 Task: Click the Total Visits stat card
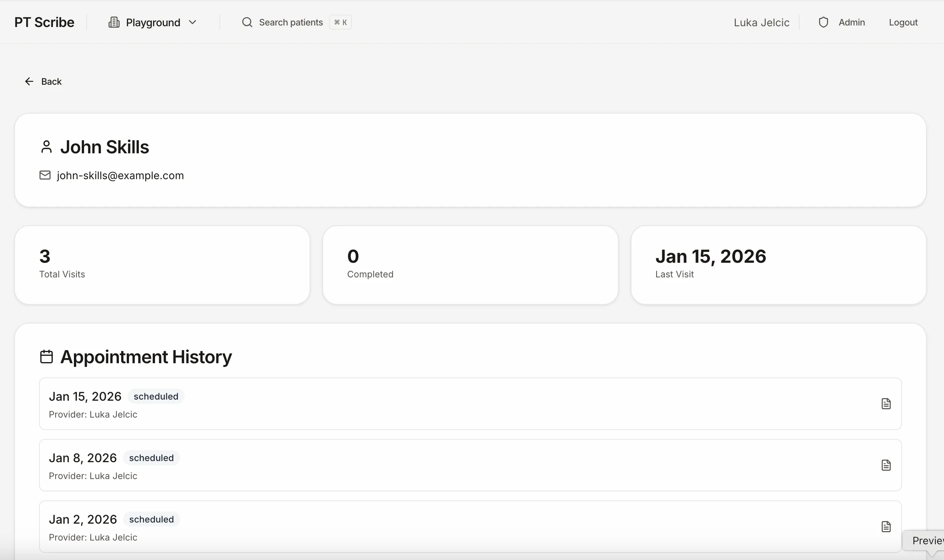162,265
